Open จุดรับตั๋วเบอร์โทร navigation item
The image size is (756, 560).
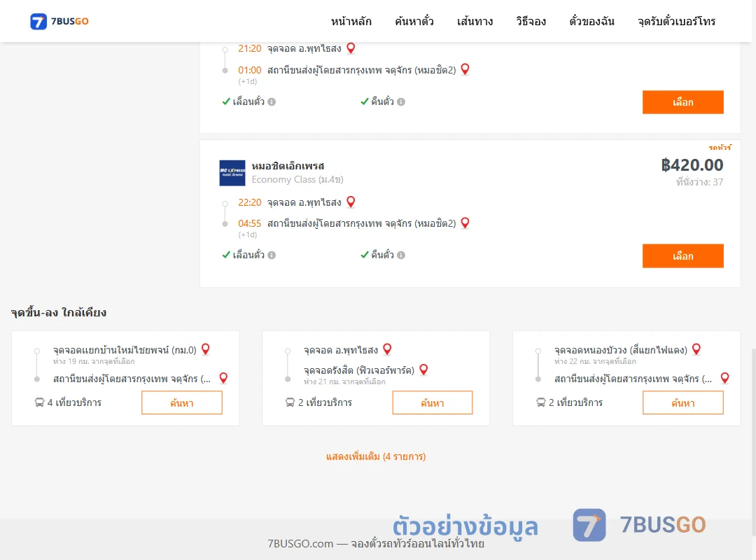point(676,21)
